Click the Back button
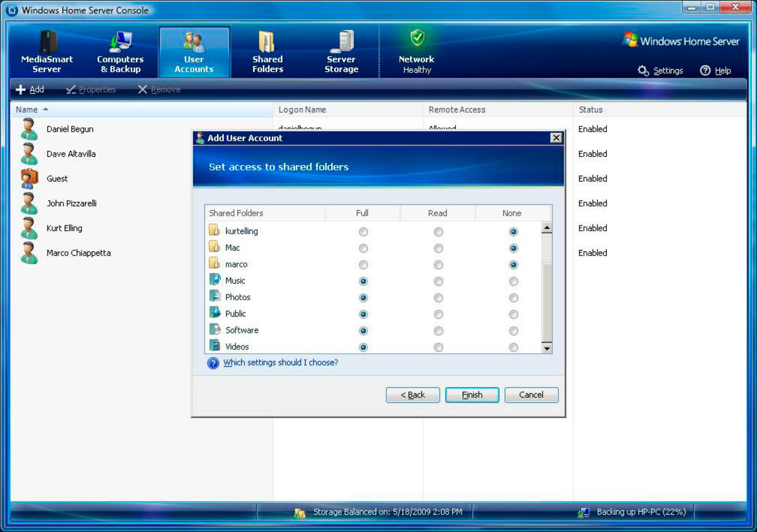 412,395
